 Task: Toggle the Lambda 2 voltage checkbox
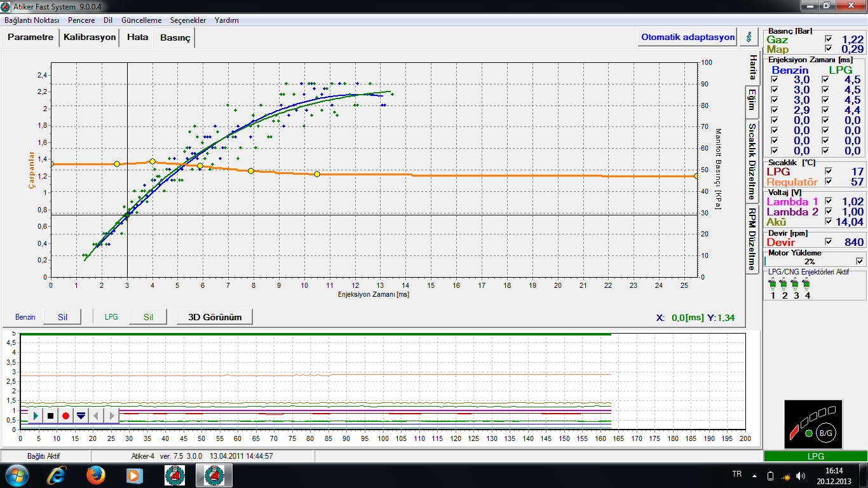tap(828, 212)
